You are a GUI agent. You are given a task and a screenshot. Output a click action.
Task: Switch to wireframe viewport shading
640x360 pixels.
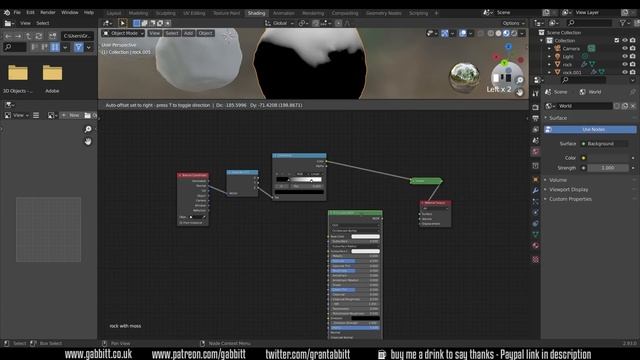pos(491,33)
